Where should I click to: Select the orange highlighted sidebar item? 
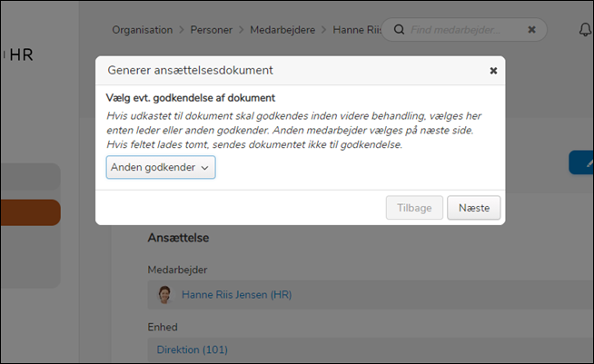coord(30,212)
